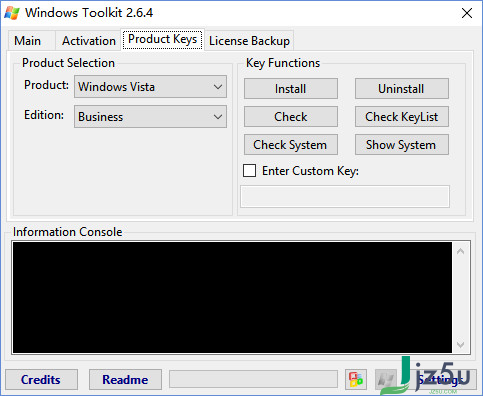
Task: Click the Check System button
Action: (x=291, y=145)
